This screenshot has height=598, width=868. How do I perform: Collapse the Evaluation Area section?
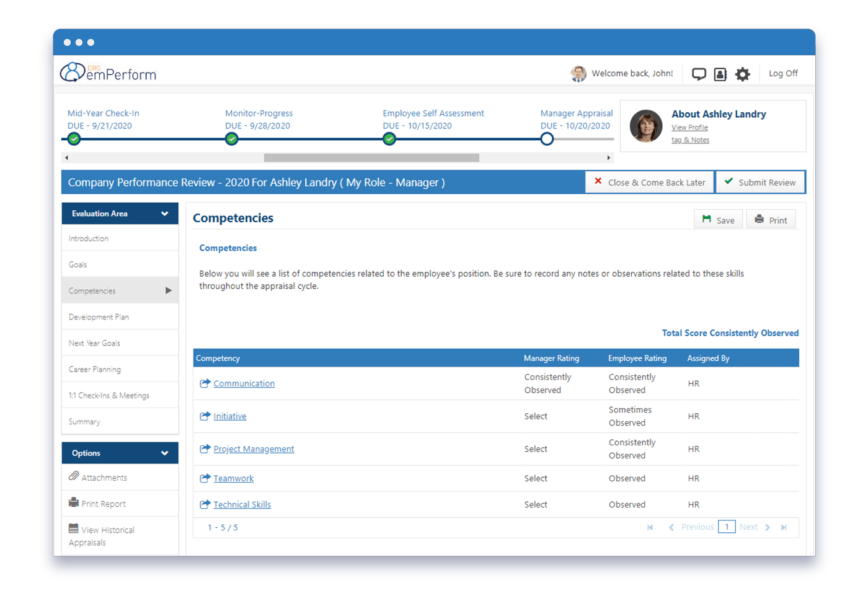(166, 213)
